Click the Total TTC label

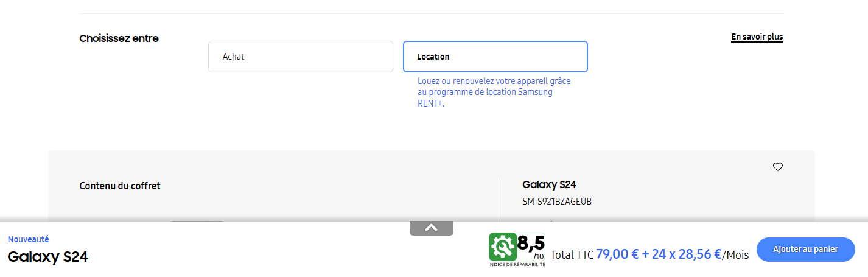coord(572,255)
